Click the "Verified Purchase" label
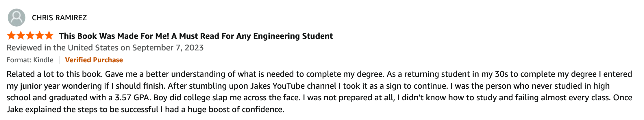The image size is (644, 120). (94, 60)
